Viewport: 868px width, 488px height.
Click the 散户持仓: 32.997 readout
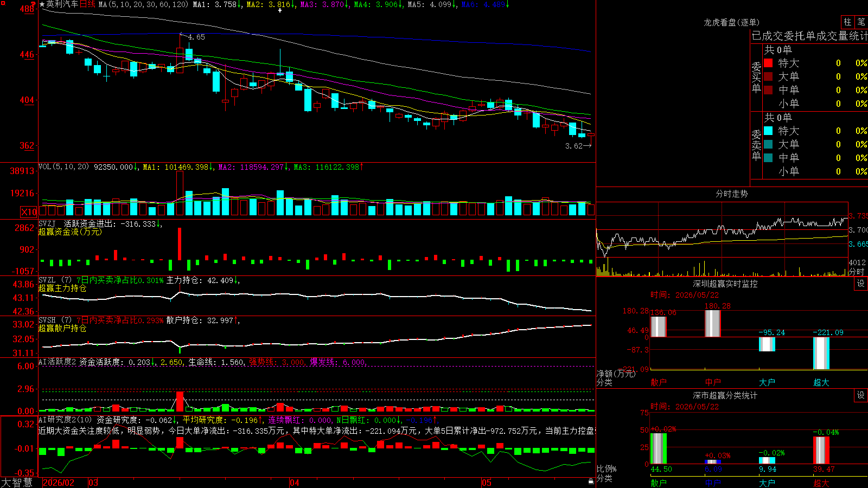tap(200, 320)
